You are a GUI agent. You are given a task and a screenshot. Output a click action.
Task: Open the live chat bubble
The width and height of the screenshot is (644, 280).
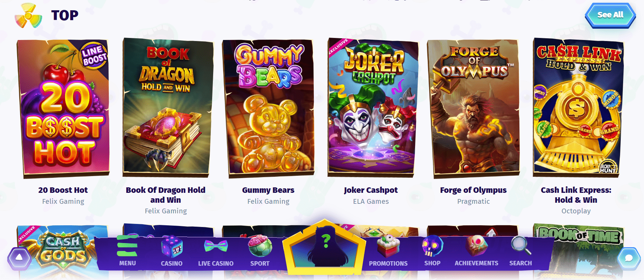coord(629,258)
